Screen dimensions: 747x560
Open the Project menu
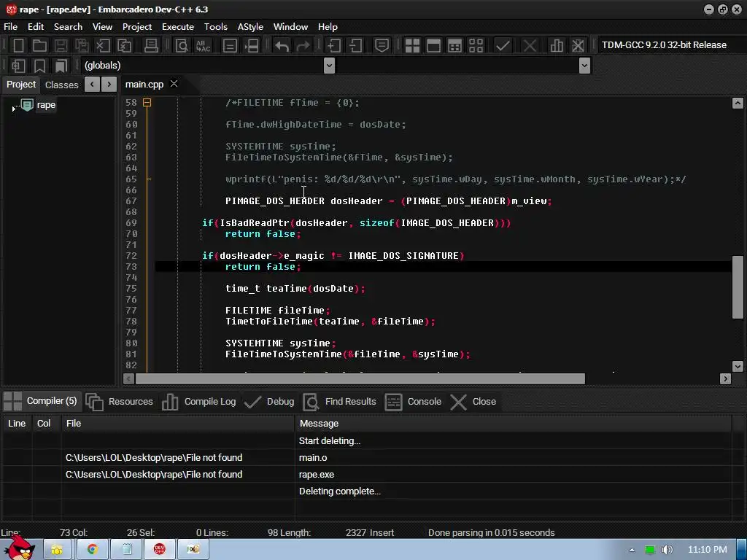click(x=137, y=27)
